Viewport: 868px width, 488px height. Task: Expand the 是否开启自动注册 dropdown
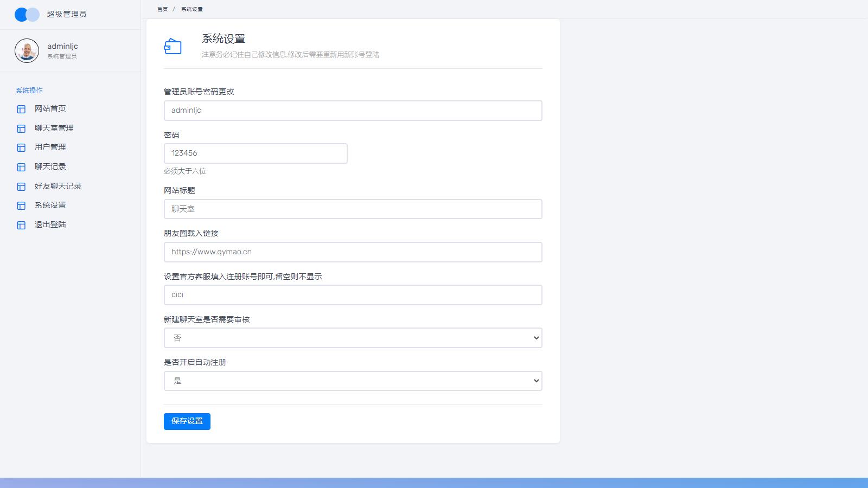353,381
